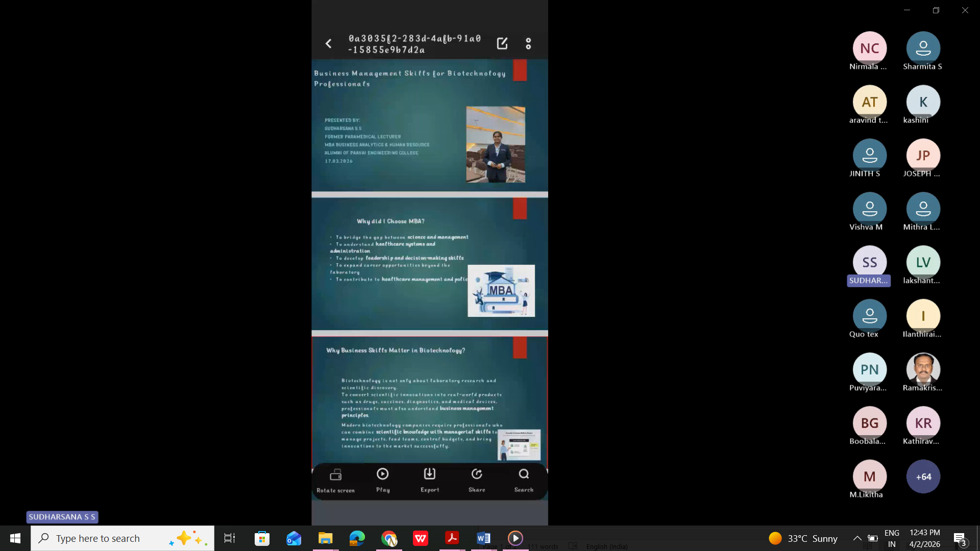The height and width of the screenshot is (551, 980).
Task: Click Nirmala's NC participant avatar
Action: [869, 48]
